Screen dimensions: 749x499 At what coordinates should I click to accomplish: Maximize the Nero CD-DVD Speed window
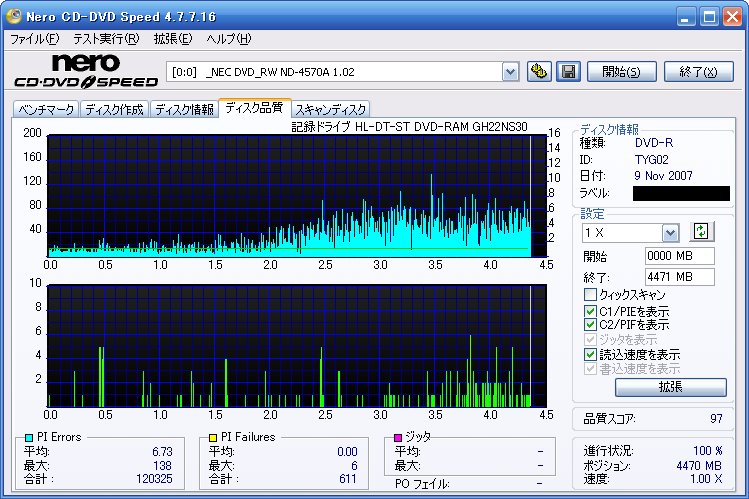[x=709, y=17]
